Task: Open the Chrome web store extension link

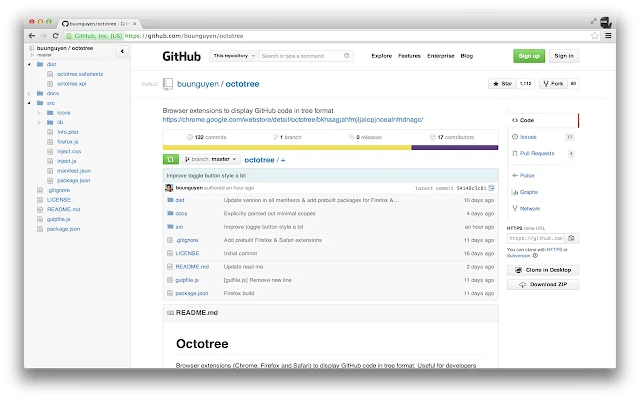Action: point(293,120)
